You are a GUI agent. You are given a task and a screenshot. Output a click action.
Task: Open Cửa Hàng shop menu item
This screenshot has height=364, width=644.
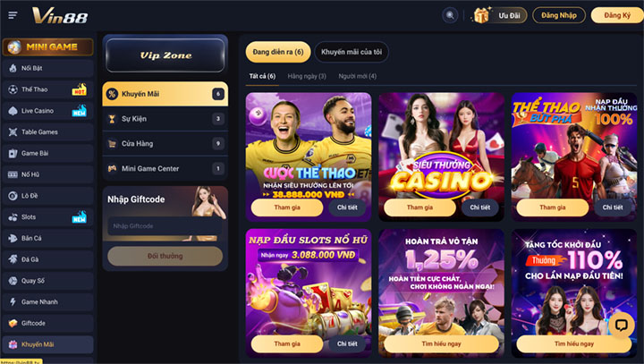click(165, 143)
